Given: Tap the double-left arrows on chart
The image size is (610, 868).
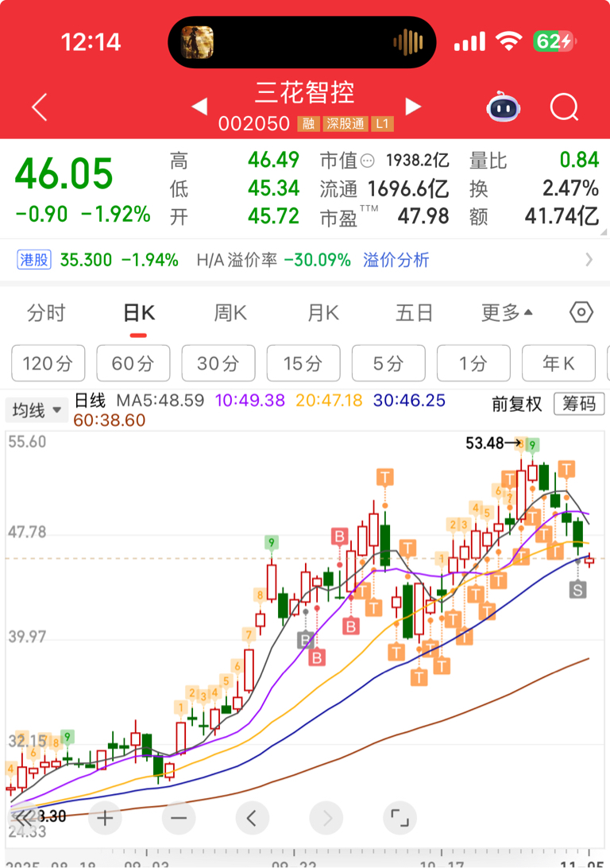Looking at the screenshot, I should (24, 818).
